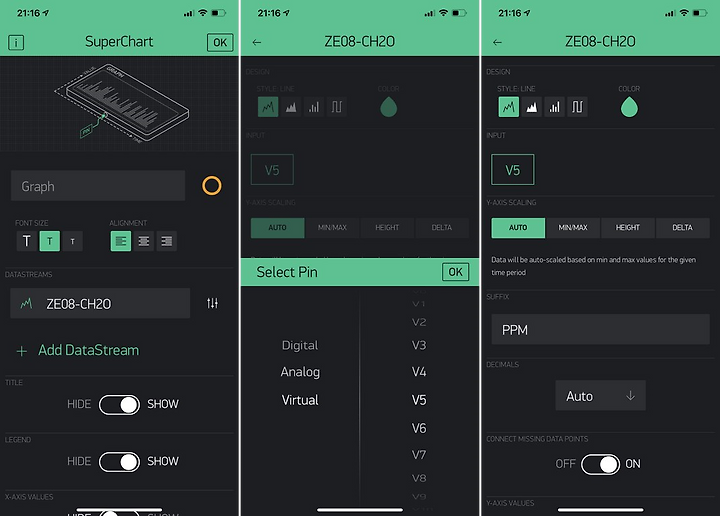Select small font size T

(x=73, y=241)
